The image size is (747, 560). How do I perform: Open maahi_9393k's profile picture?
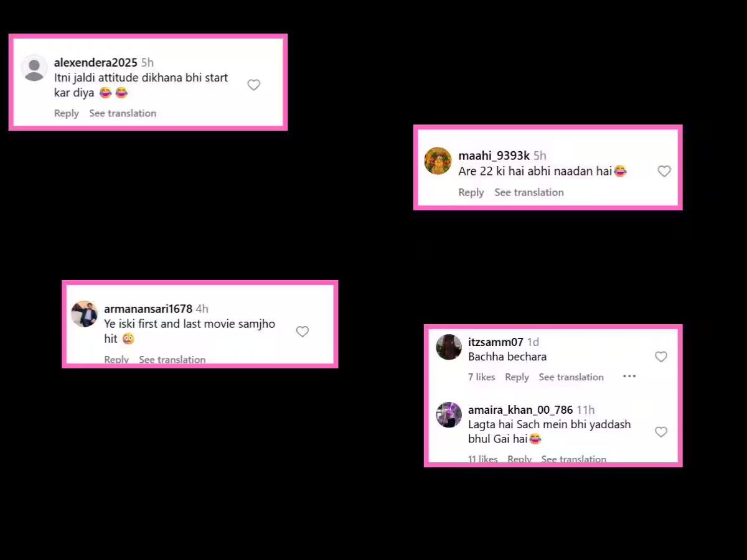(x=438, y=161)
